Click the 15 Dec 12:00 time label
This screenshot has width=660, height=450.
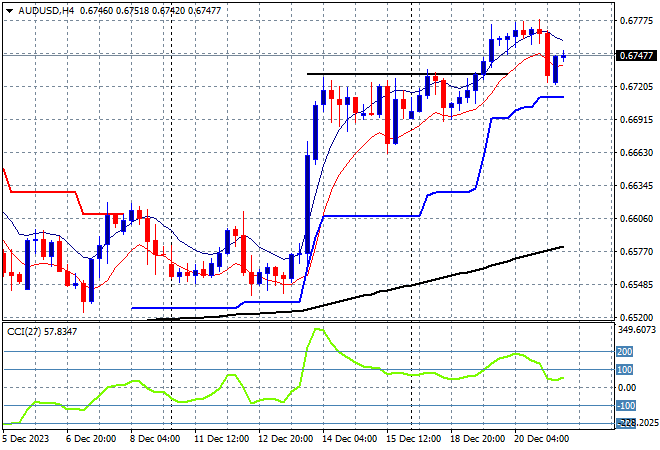coord(413,439)
